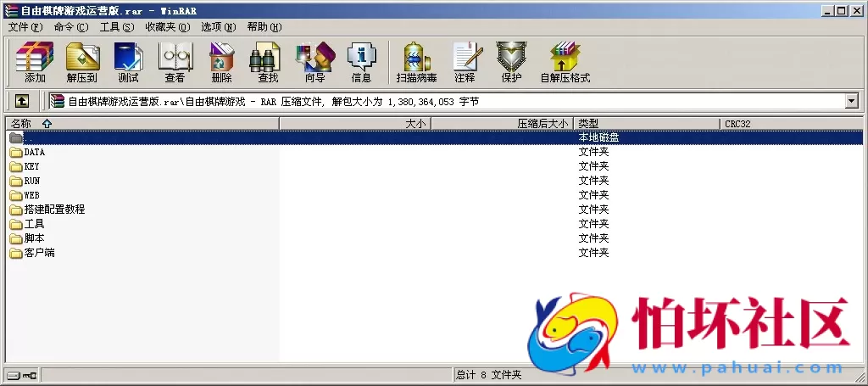Maximize the WinRAR window
This screenshot has width=868, height=386.
tap(841, 10)
